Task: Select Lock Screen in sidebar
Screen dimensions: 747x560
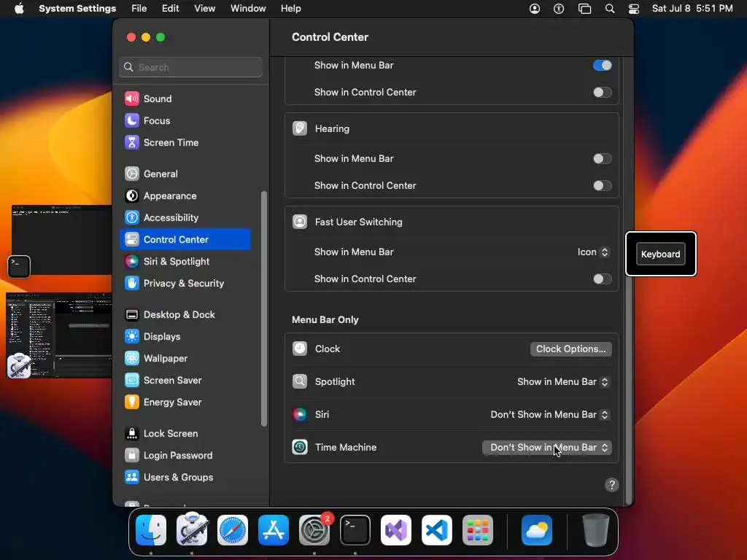Action: [185, 434]
